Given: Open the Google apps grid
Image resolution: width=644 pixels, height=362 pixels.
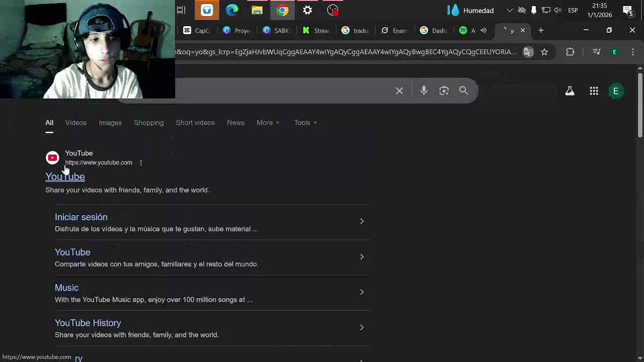Looking at the screenshot, I should (x=594, y=91).
